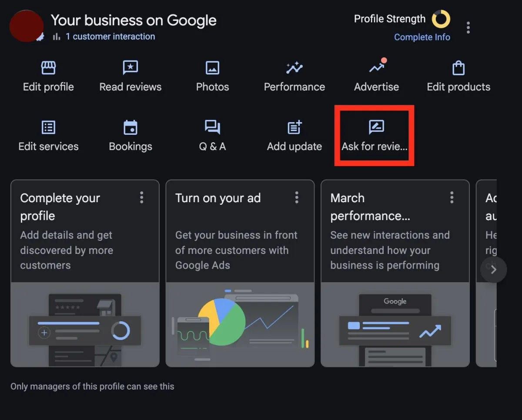Screen dimensions: 522x420
Task: Open Q & A chat bubbles icon
Action: (x=212, y=127)
